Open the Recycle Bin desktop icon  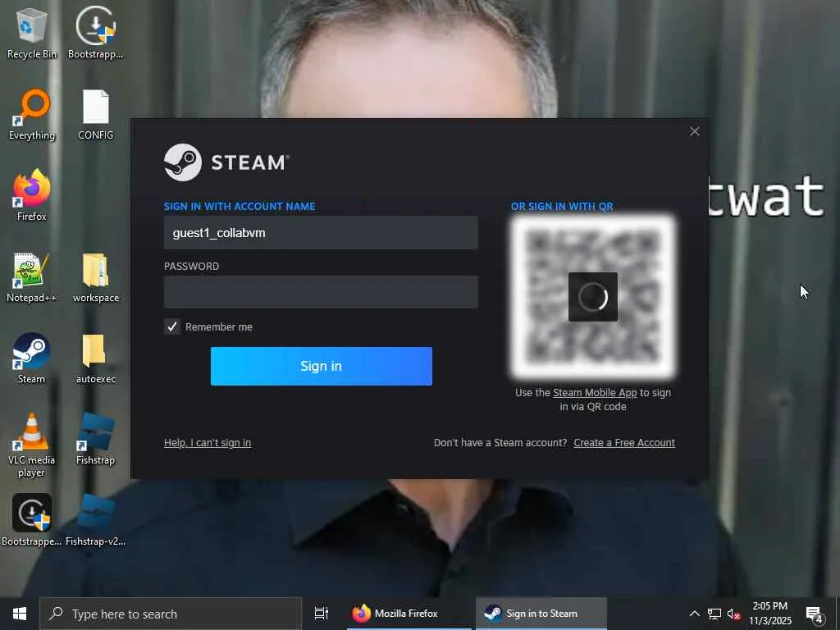32,33
